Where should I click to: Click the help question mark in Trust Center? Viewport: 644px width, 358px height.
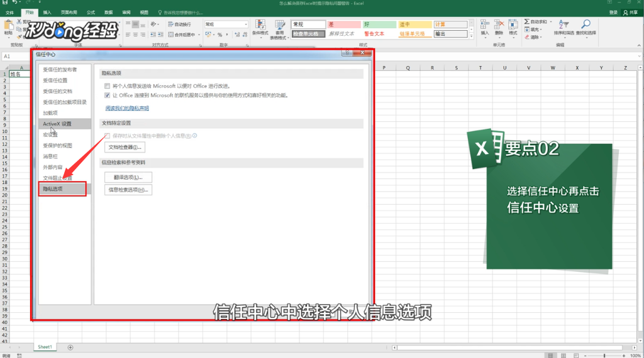(347, 53)
